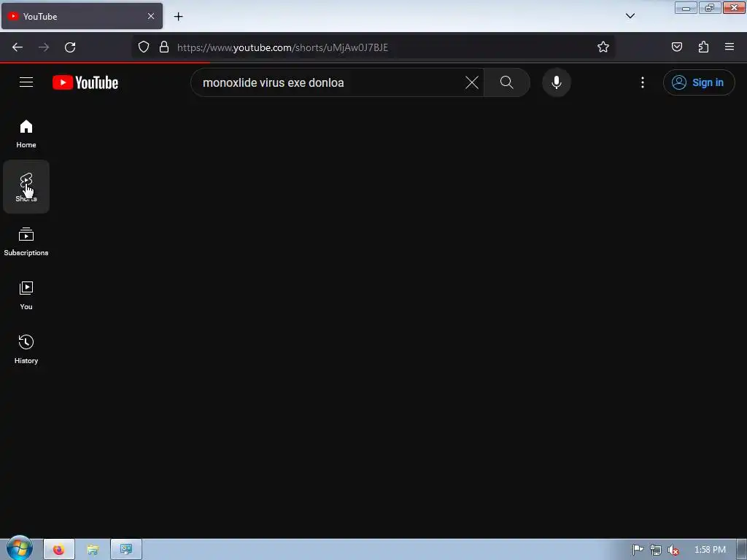Bookmark this page with star icon
747x560 pixels.
pos(603,47)
